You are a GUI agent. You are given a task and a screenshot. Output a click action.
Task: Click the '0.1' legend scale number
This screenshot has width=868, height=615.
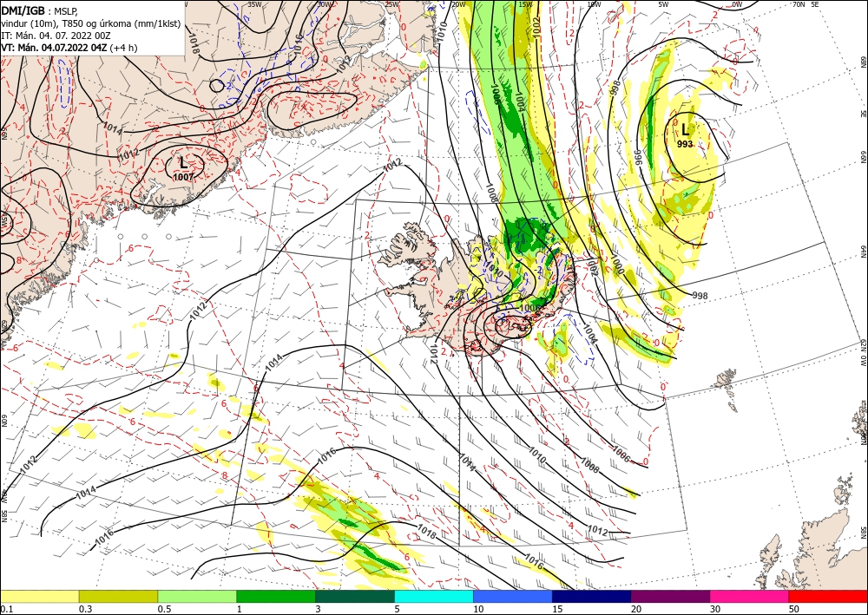click(x=5, y=609)
